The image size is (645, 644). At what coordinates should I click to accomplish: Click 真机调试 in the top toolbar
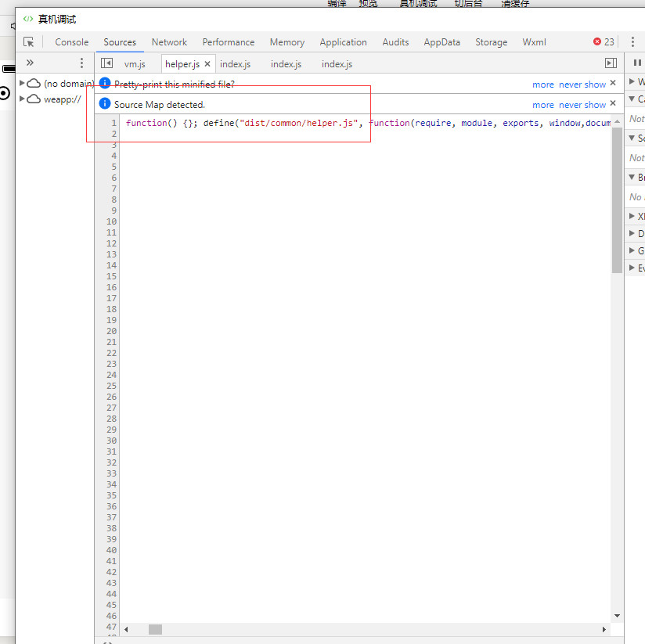coord(418,4)
